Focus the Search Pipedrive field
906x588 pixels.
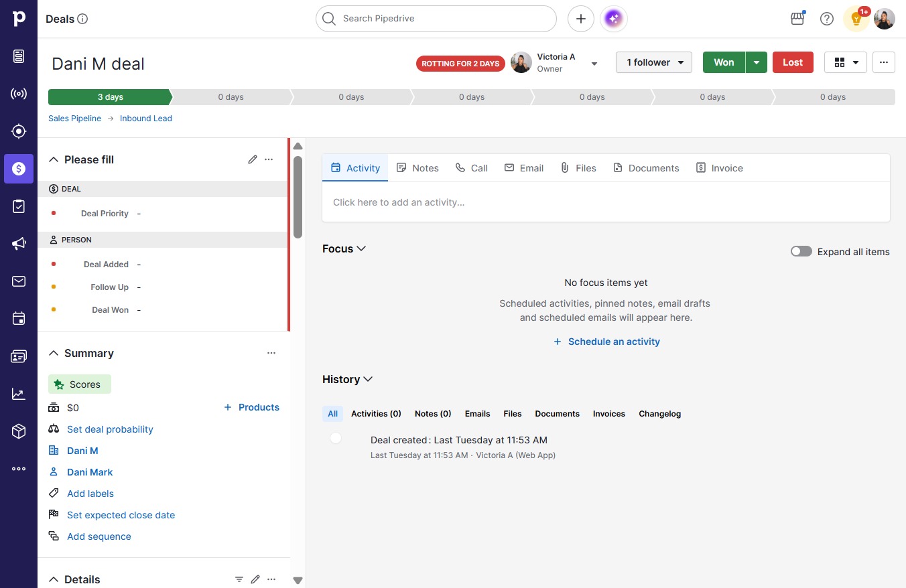click(436, 19)
